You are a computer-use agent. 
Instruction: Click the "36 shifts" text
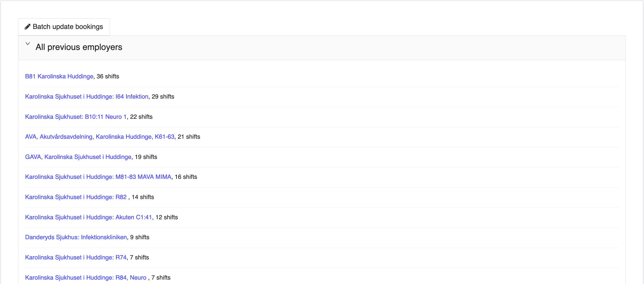(x=108, y=76)
